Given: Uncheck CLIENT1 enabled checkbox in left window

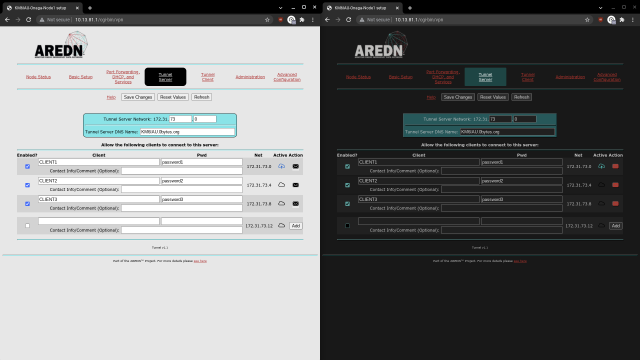Looking at the screenshot, I should (27, 167).
